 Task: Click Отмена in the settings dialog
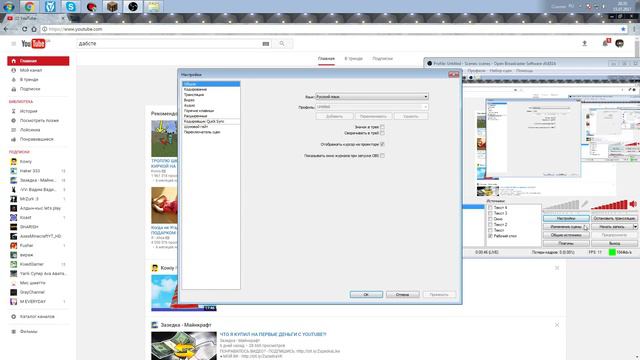(402, 294)
